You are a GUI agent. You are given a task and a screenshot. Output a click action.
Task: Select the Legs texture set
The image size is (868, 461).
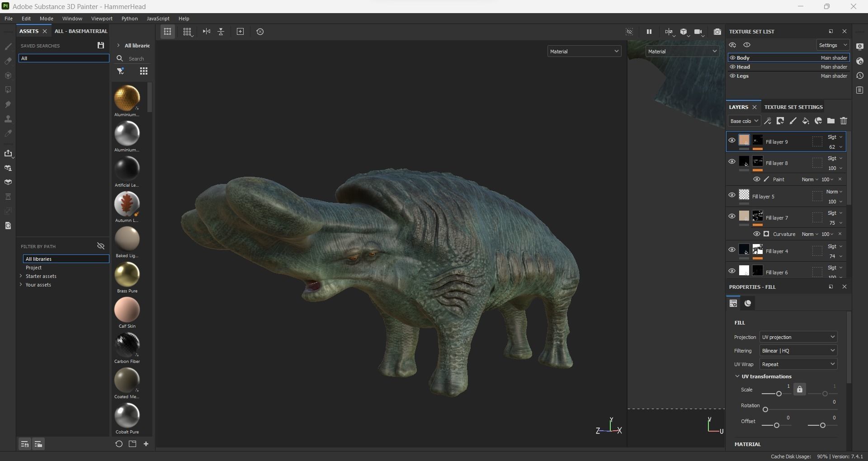pos(788,76)
